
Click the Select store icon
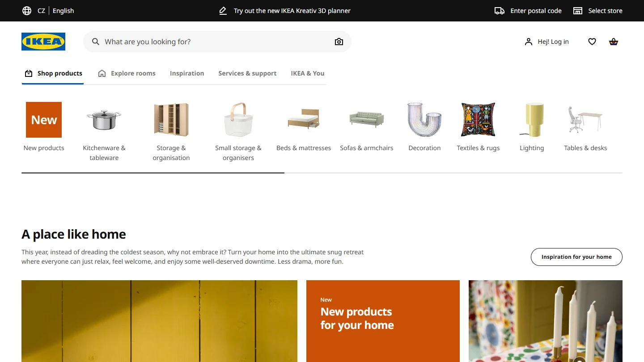point(578,11)
